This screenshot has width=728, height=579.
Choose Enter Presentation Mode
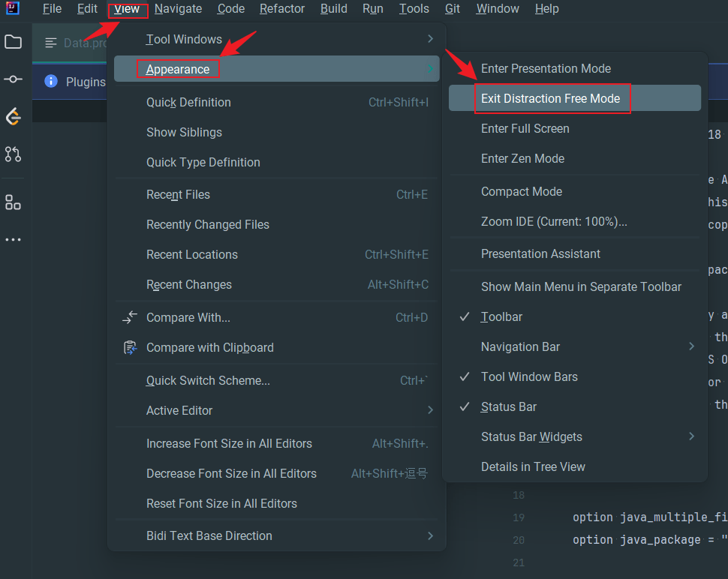(546, 68)
